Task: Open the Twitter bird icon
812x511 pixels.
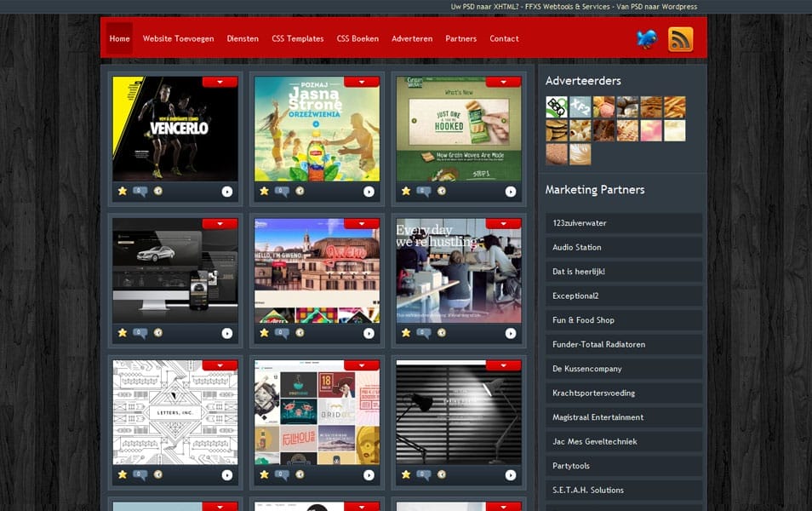Action: click(647, 39)
